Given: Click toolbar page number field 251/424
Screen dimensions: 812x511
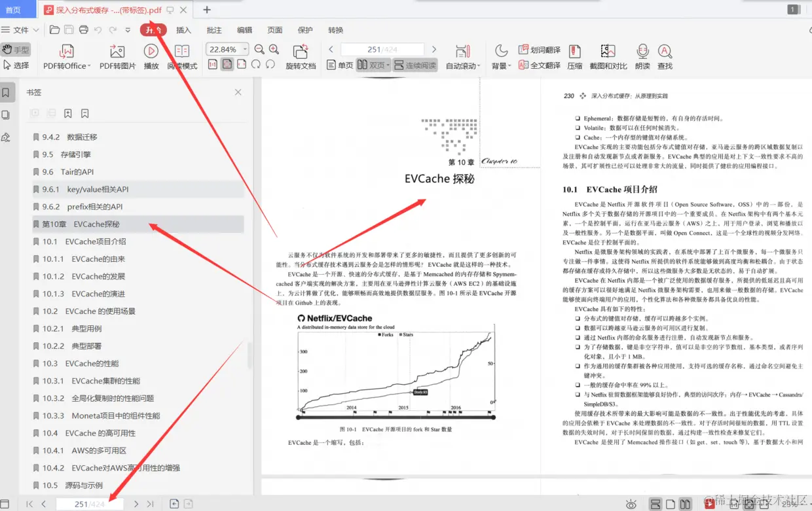Looking at the screenshot, I should click(382, 50).
